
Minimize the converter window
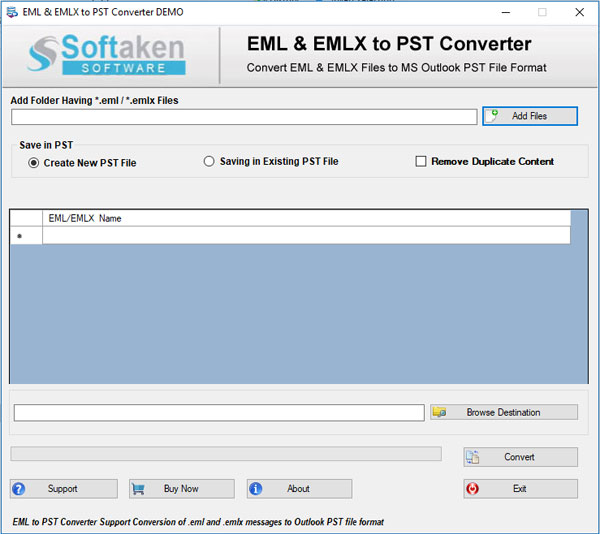tap(506, 12)
